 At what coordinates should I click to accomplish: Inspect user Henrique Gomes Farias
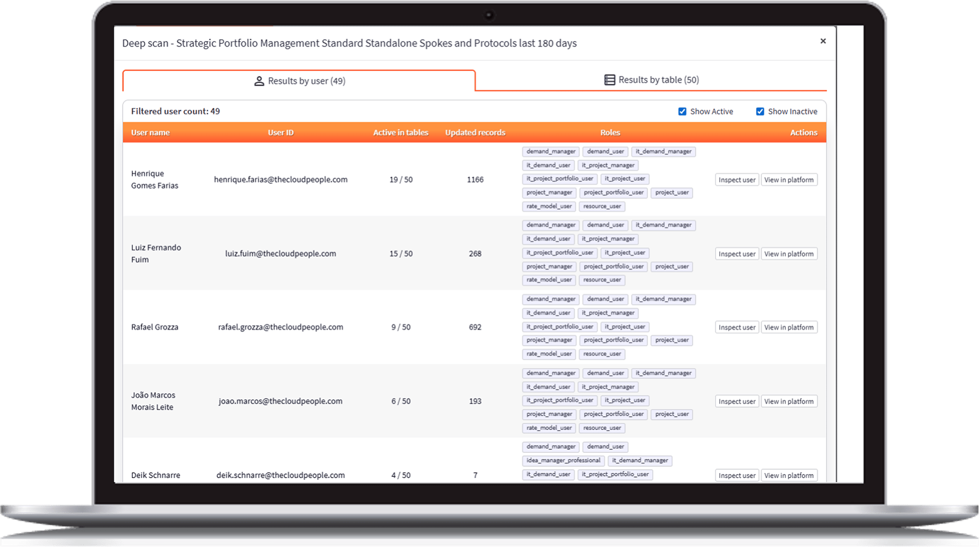(736, 180)
